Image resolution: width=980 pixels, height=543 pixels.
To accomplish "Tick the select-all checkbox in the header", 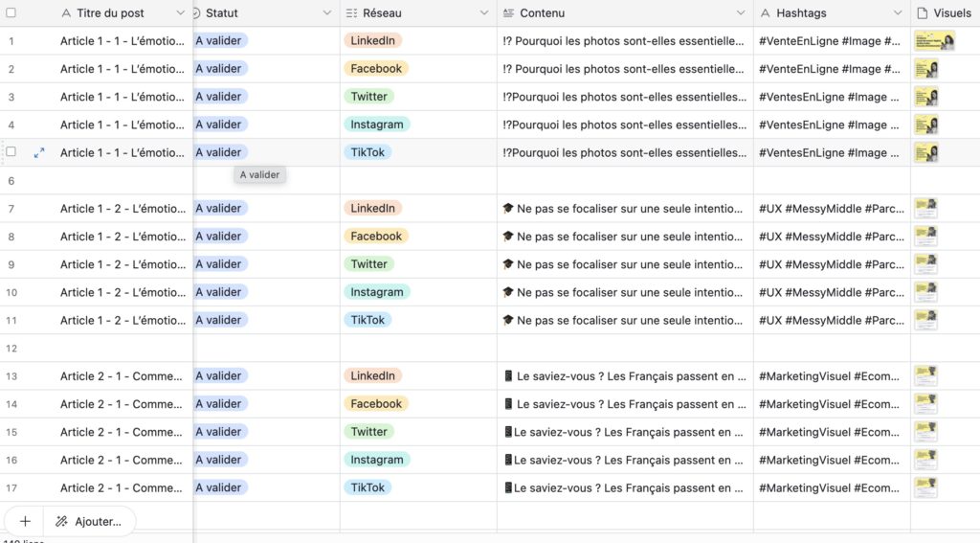I will pyautogui.click(x=11, y=12).
